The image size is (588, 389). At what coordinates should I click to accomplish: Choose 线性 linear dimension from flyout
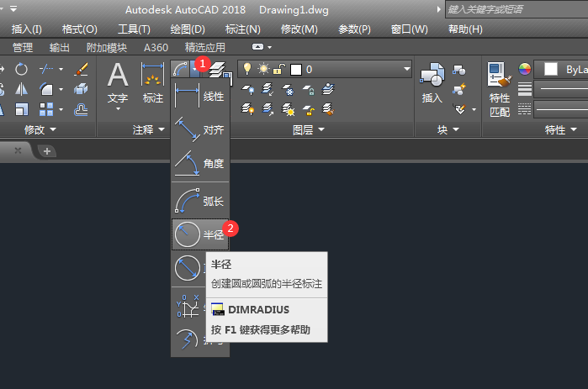[200, 97]
